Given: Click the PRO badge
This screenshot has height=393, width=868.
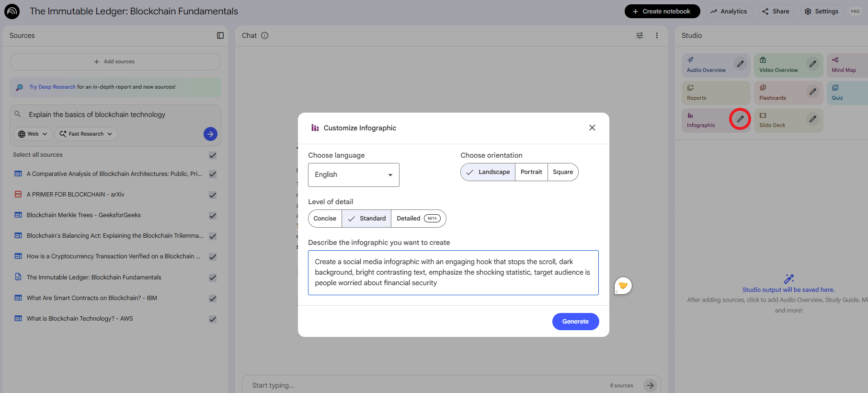Looking at the screenshot, I should click(x=855, y=12).
